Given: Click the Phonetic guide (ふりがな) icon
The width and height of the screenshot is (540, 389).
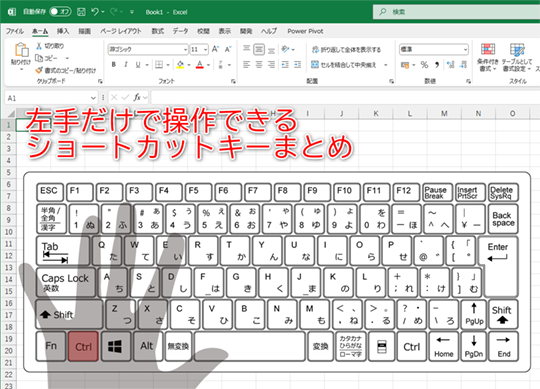Looking at the screenshot, I should pos(221,64).
